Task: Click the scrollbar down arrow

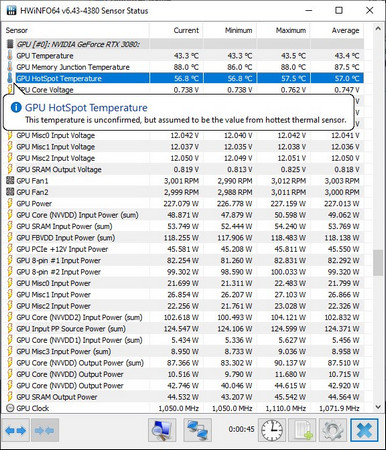Action: 378,407
